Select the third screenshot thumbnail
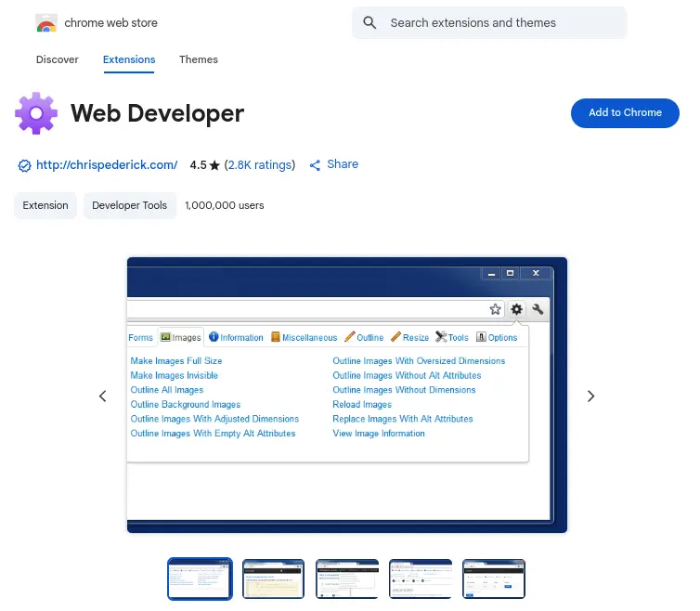 pos(347,578)
